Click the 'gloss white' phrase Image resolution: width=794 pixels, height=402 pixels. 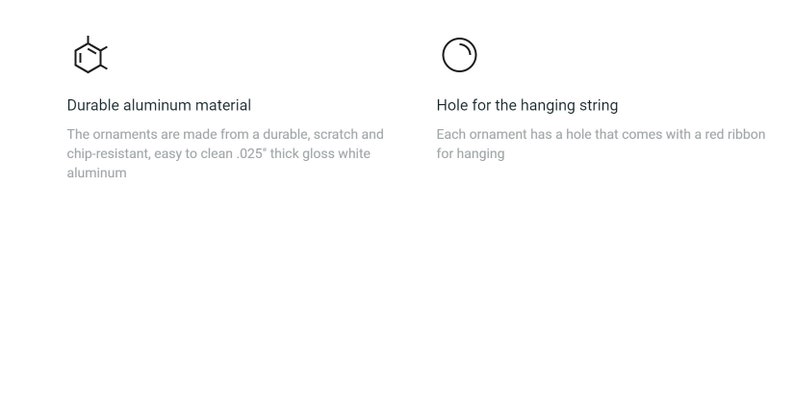tap(336, 154)
